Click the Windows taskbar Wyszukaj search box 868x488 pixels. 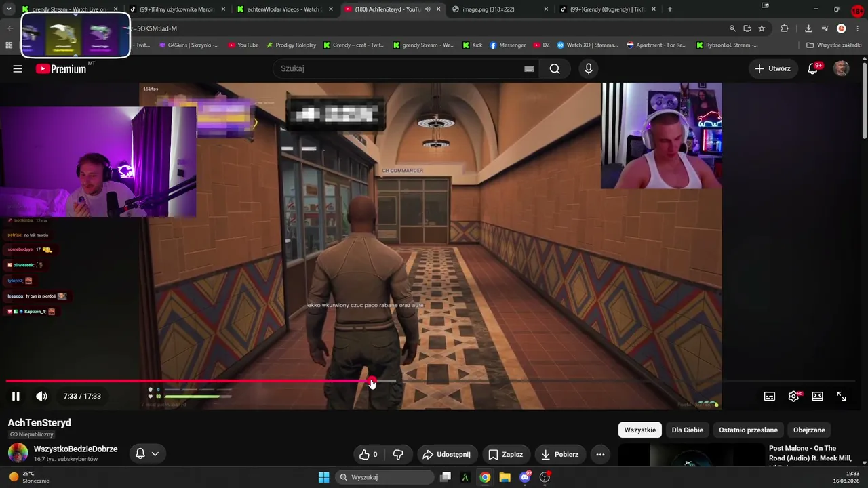point(384,477)
